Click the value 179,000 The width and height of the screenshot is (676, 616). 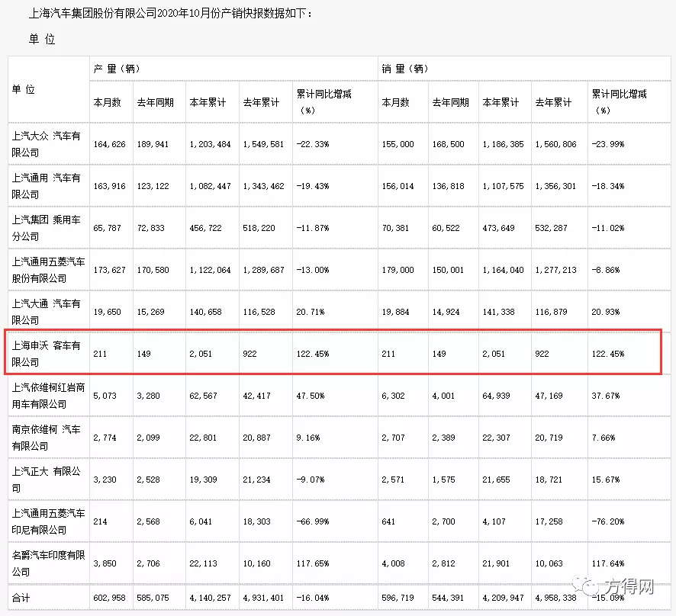[398, 270]
